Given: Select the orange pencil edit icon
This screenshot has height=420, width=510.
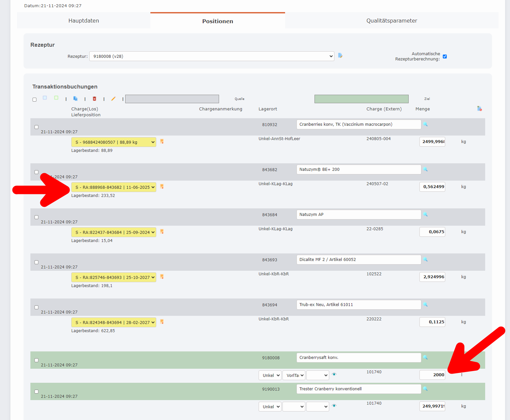Looking at the screenshot, I should pyautogui.click(x=113, y=98).
